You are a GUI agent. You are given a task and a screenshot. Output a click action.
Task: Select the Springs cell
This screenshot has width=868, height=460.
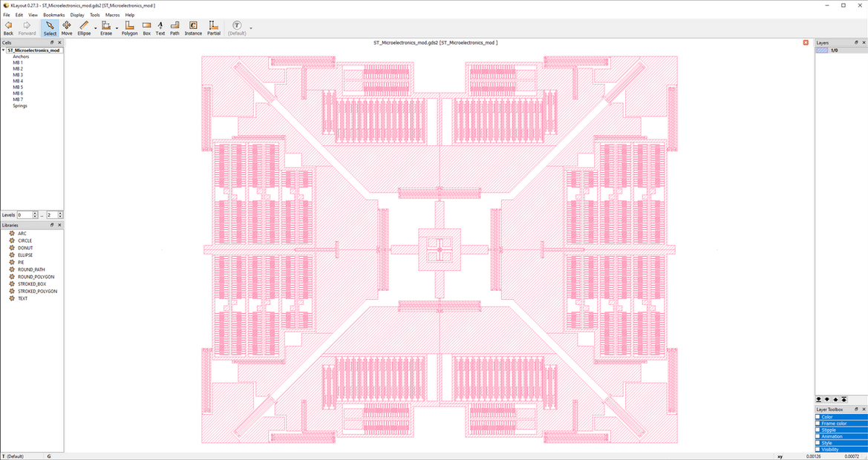pos(20,105)
